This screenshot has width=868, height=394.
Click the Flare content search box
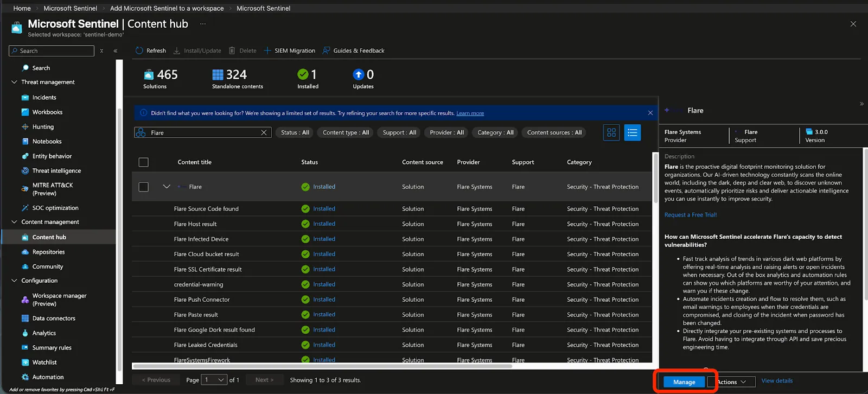click(202, 132)
